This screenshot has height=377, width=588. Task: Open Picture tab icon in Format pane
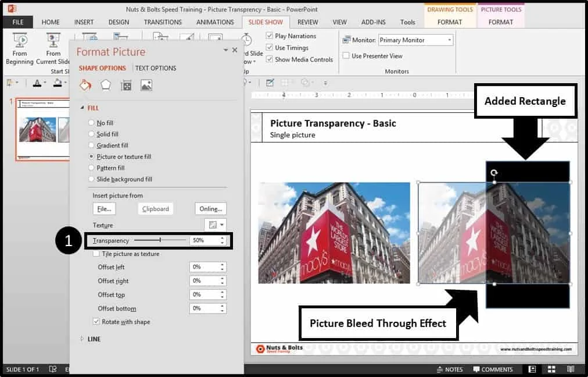[146, 86]
